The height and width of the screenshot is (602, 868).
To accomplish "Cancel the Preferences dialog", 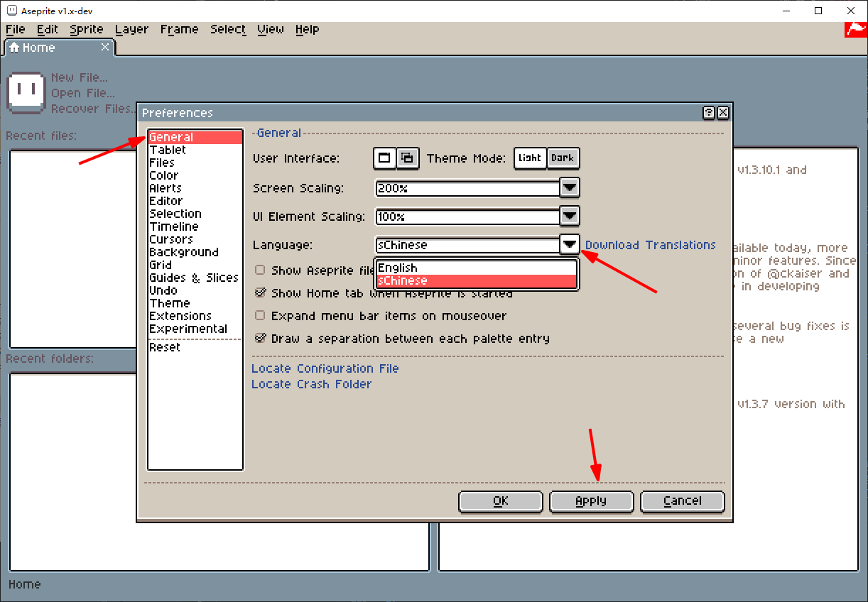I will click(682, 501).
